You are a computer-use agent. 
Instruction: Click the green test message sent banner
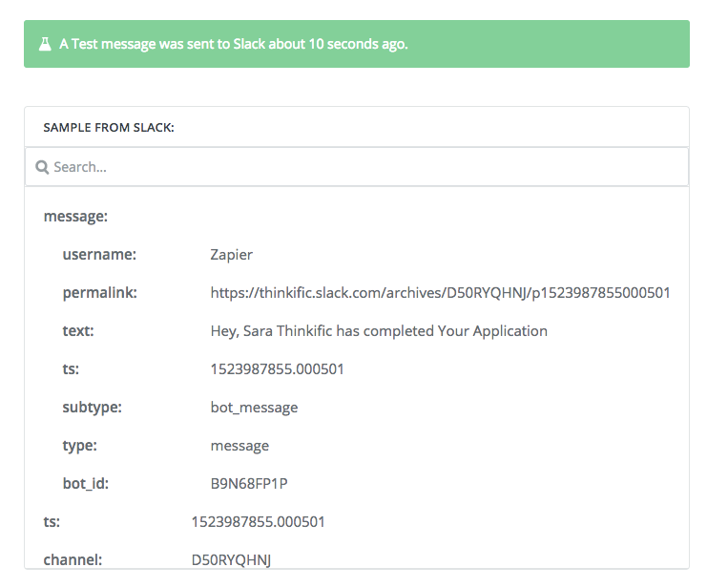click(357, 44)
